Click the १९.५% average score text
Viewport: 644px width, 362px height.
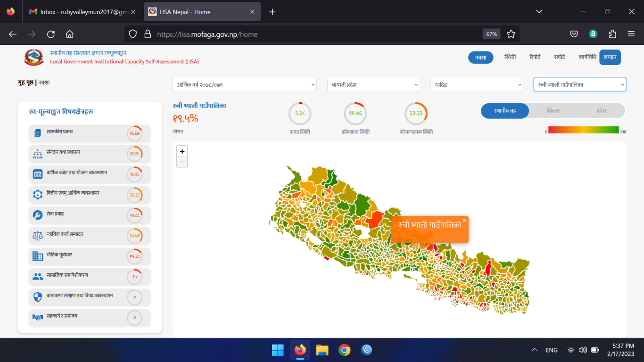pos(185,119)
